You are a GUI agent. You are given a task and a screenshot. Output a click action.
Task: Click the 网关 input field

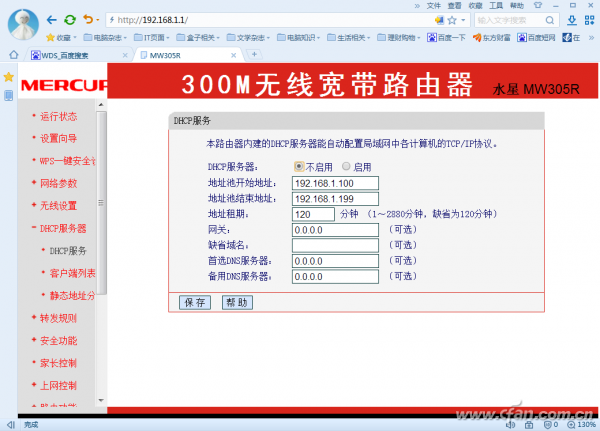[x=335, y=230]
